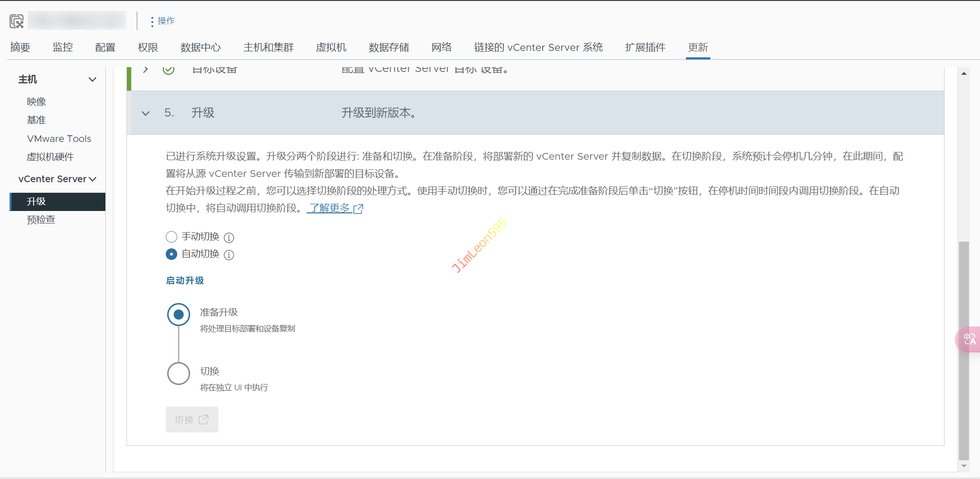Switch to the 摘要 tab
This screenshot has height=479, width=980.
[20, 47]
